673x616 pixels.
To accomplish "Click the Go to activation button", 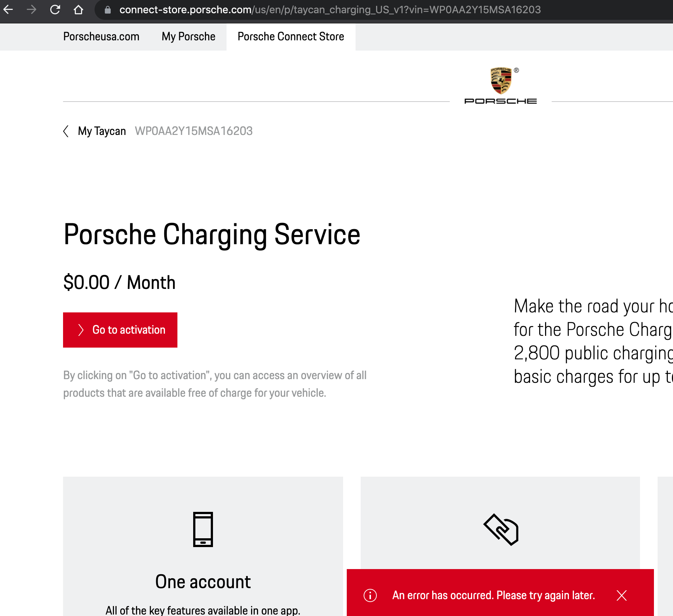I will pyautogui.click(x=120, y=330).
